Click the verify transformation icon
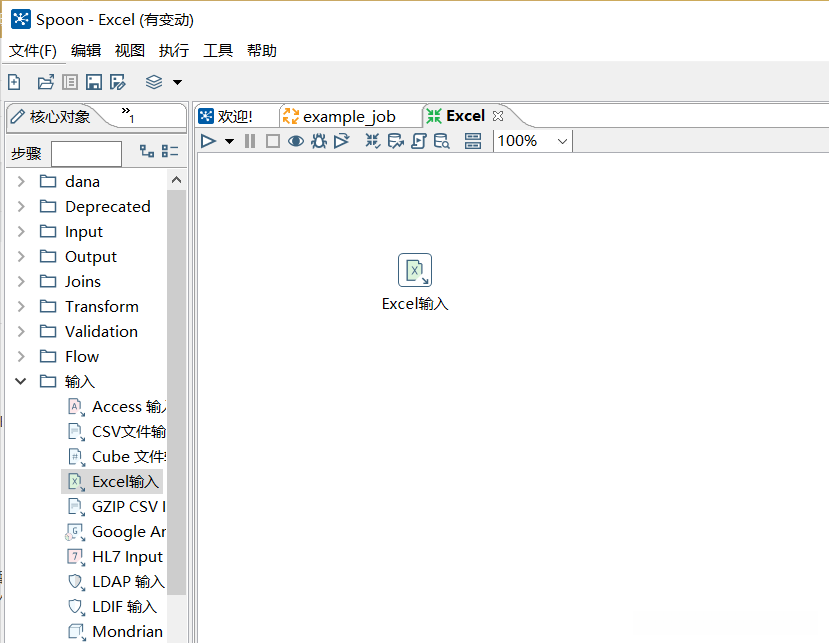Viewport: 829px width, 643px height. (373, 141)
